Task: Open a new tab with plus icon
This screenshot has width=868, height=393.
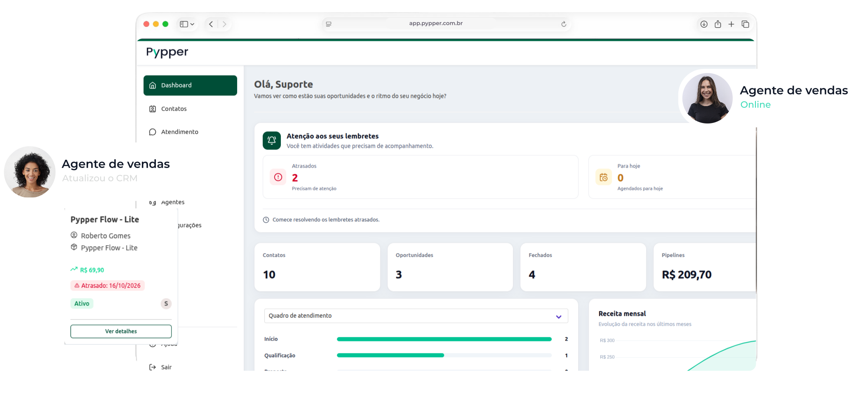Action: [731, 24]
